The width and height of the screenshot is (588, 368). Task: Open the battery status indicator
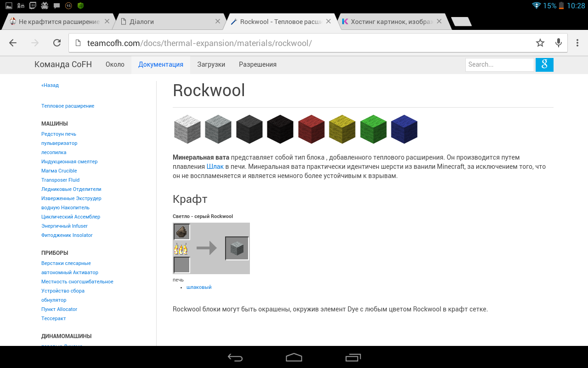tap(561, 6)
